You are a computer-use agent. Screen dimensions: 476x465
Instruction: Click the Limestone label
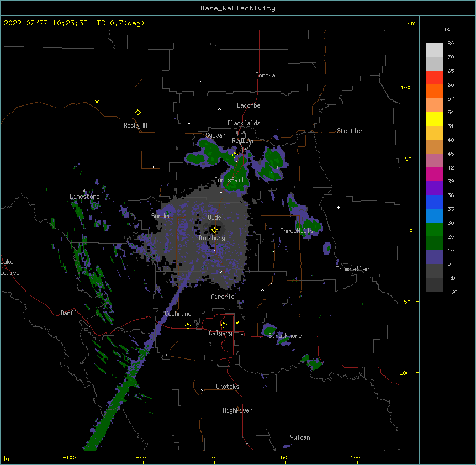(84, 197)
